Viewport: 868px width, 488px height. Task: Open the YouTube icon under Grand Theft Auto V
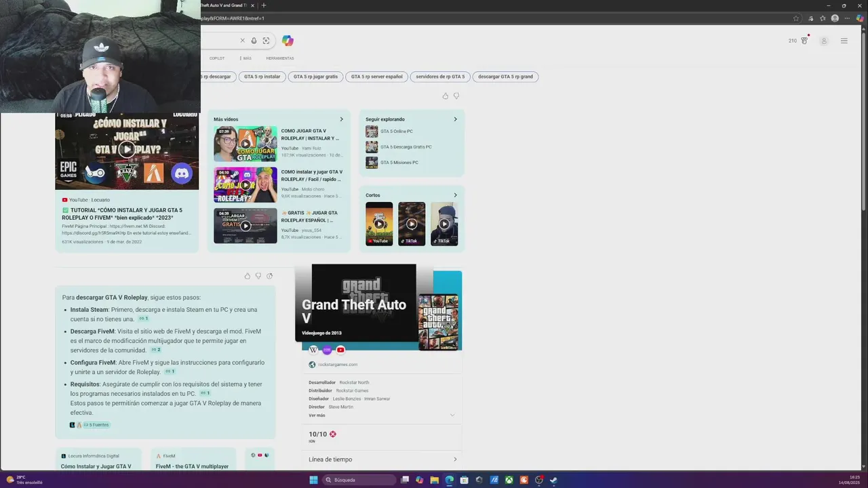point(340,350)
